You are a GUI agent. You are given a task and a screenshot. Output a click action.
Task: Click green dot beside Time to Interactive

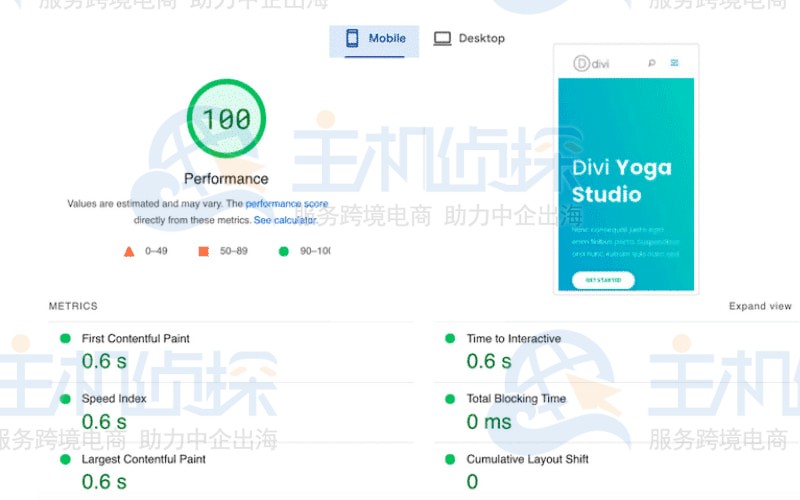[x=450, y=339]
